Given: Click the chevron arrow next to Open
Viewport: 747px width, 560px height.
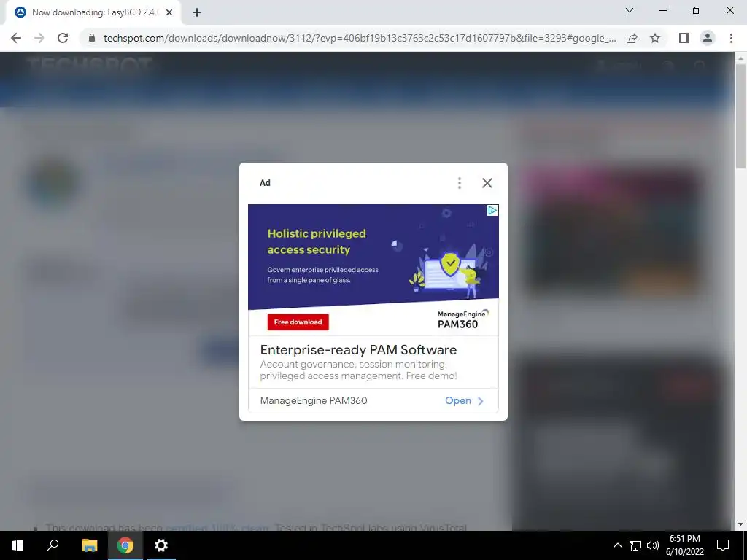Looking at the screenshot, I should click(x=481, y=401).
